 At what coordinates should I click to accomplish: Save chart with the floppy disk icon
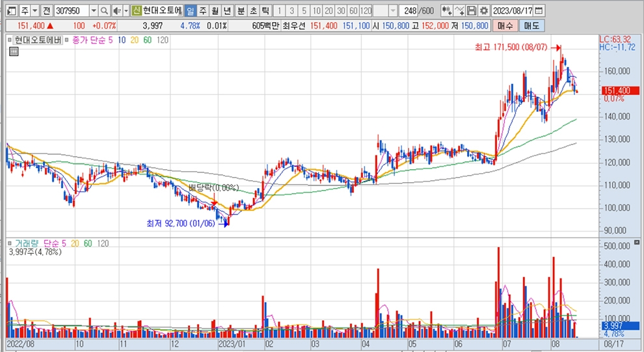(471, 11)
